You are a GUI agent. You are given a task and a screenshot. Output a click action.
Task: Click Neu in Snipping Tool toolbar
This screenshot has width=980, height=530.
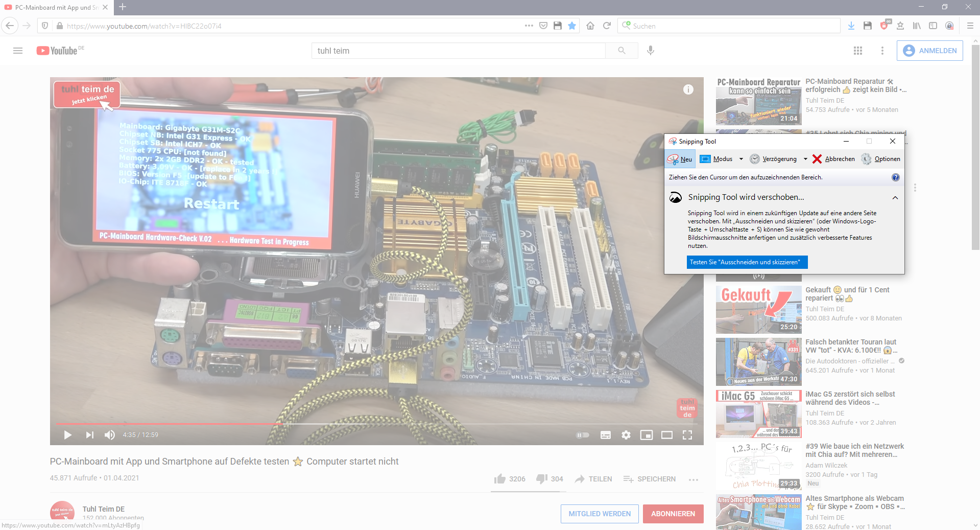pos(680,159)
